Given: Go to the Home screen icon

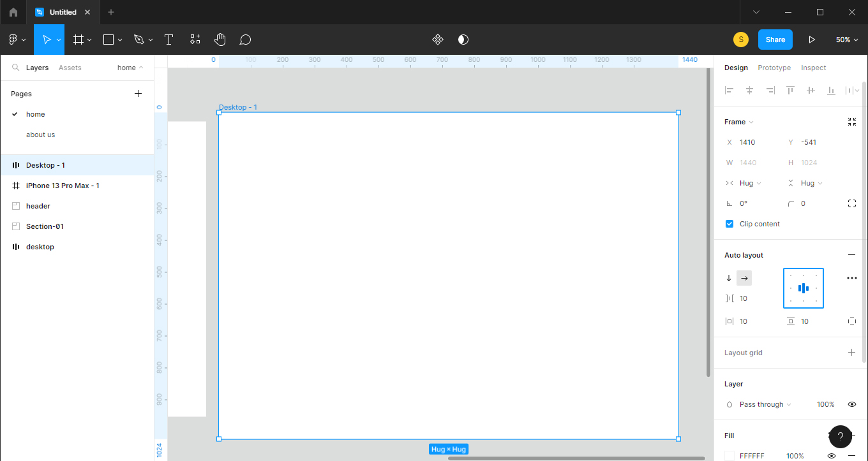Looking at the screenshot, I should click(13, 12).
